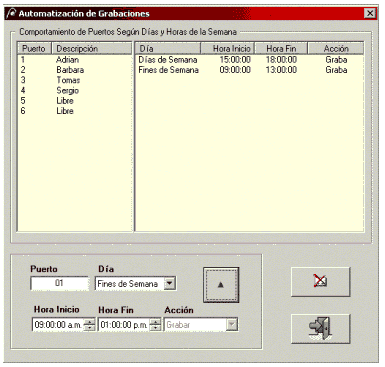The image size is (385, 367).
Task: Click Graba in the Días de Semana row
Action: 336,60
